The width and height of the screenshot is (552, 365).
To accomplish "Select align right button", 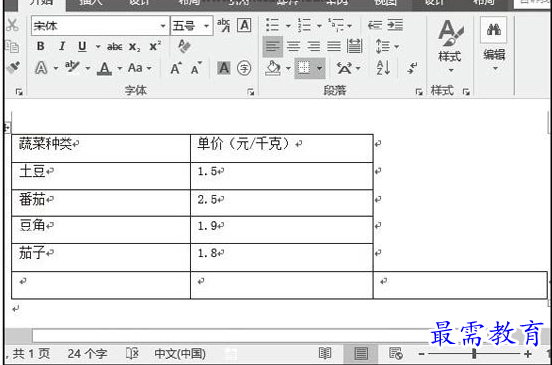I will coord(314,46).
